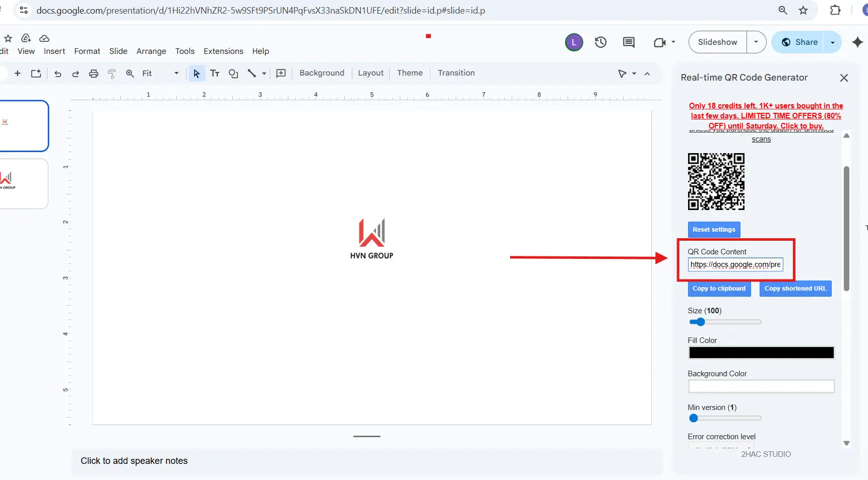Expand video call options arrow
The width and height of the screenshot is (868, 480).
coord(673,42)
